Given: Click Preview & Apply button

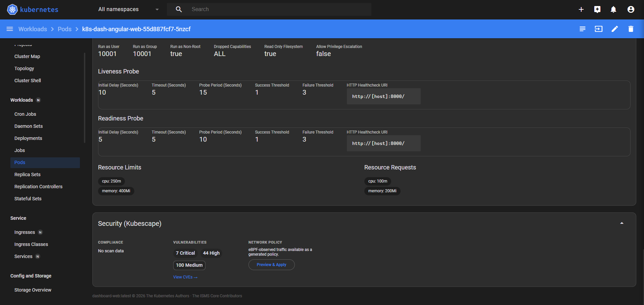Looking at the screenshot, I should [271, 265].
